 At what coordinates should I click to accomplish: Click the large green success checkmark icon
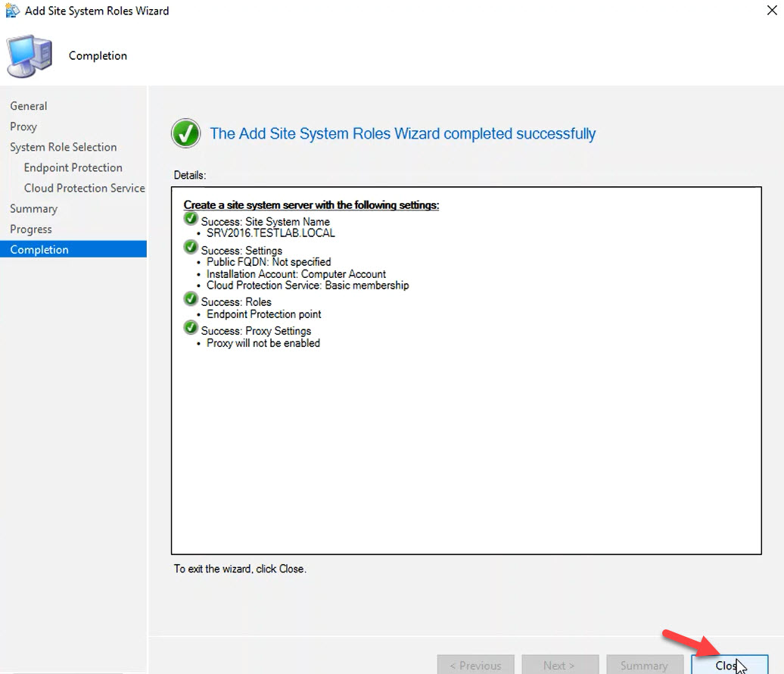coord(185,133)
